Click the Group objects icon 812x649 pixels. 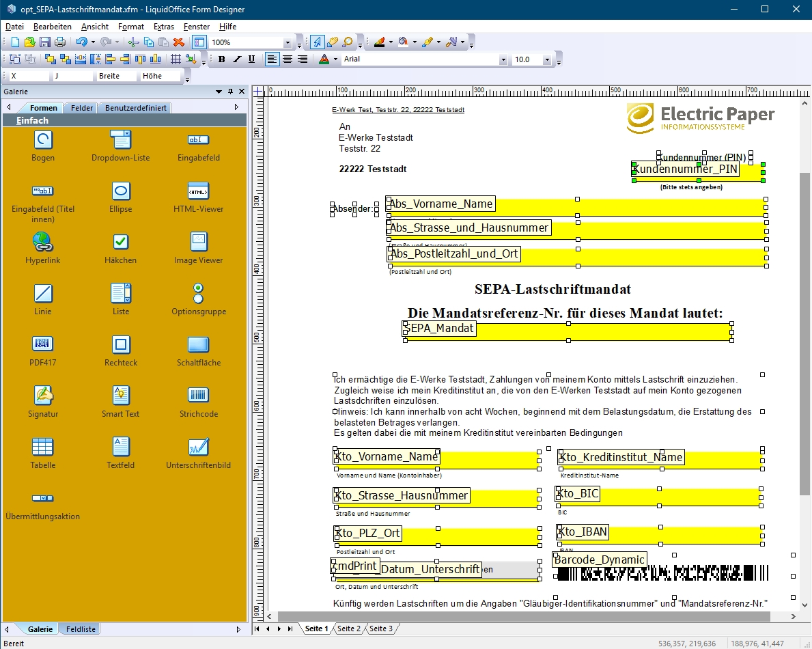click(x=15, y=59)
